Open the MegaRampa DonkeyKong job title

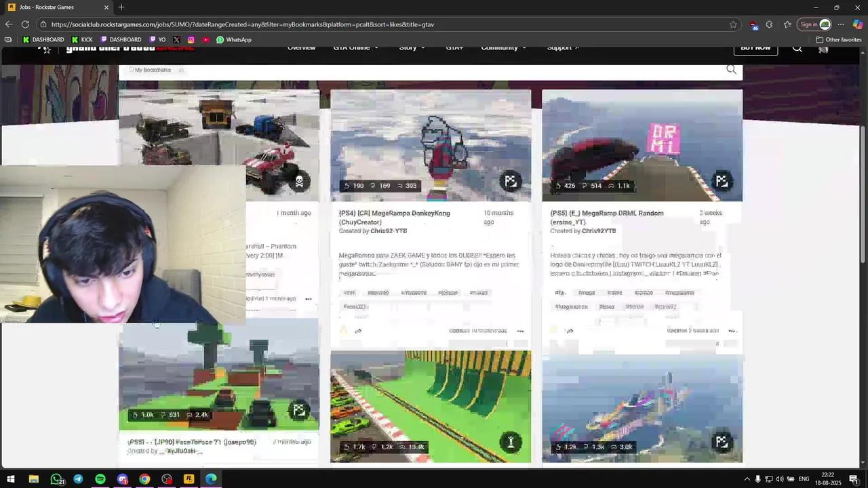tap(395, 218)
